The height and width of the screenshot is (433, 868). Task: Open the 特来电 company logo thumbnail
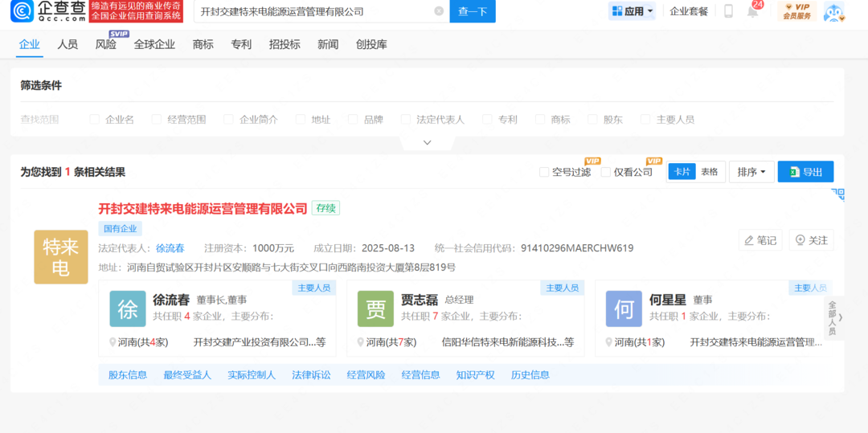pyautogui.click(x=61, y=257)
